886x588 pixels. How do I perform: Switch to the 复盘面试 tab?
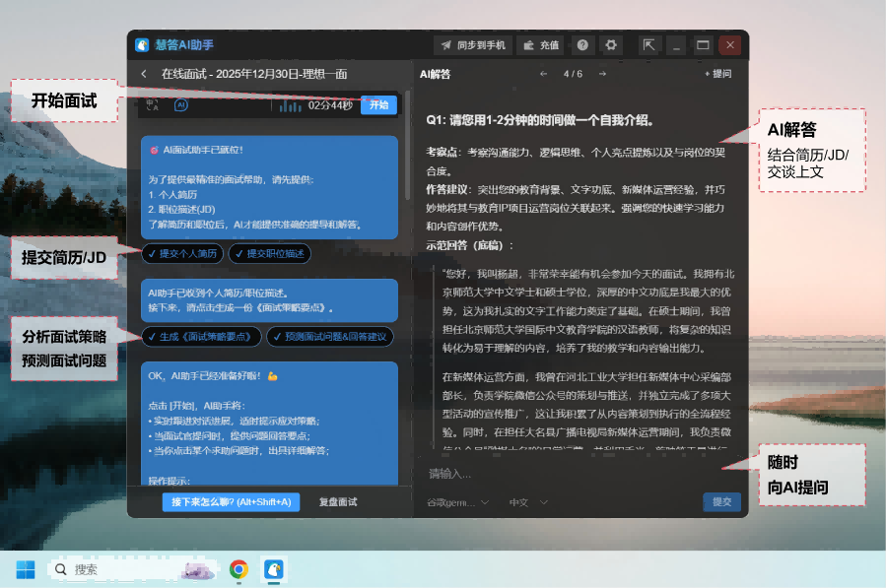coord(338,502)
